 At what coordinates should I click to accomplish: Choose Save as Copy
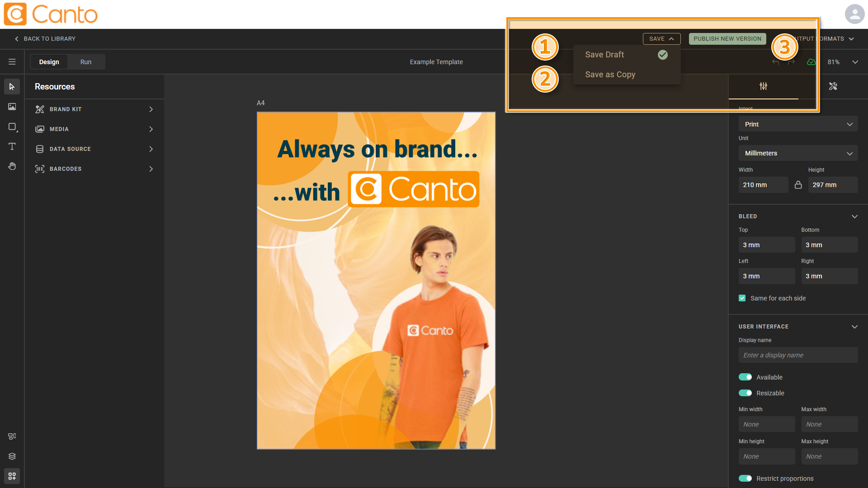point(627,75)
